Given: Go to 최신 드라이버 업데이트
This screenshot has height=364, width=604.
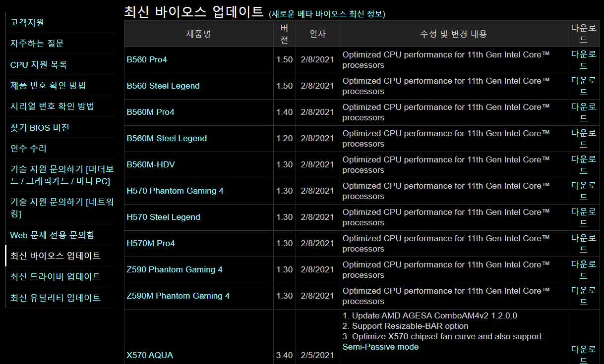Looking at the screenshot, I should point(56,276).
